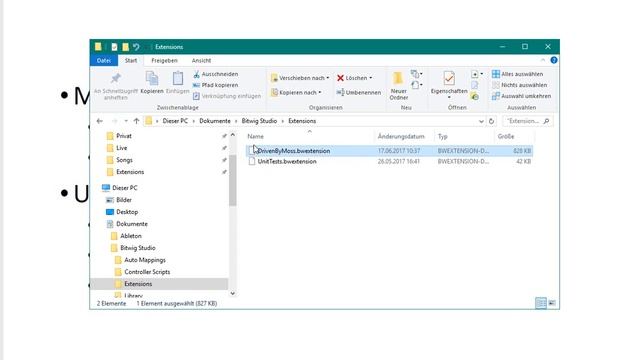Image resolution: width=640 pixels, height=360 pixels.
Task: Open Privat quick access folder
Action: point(123,136)
